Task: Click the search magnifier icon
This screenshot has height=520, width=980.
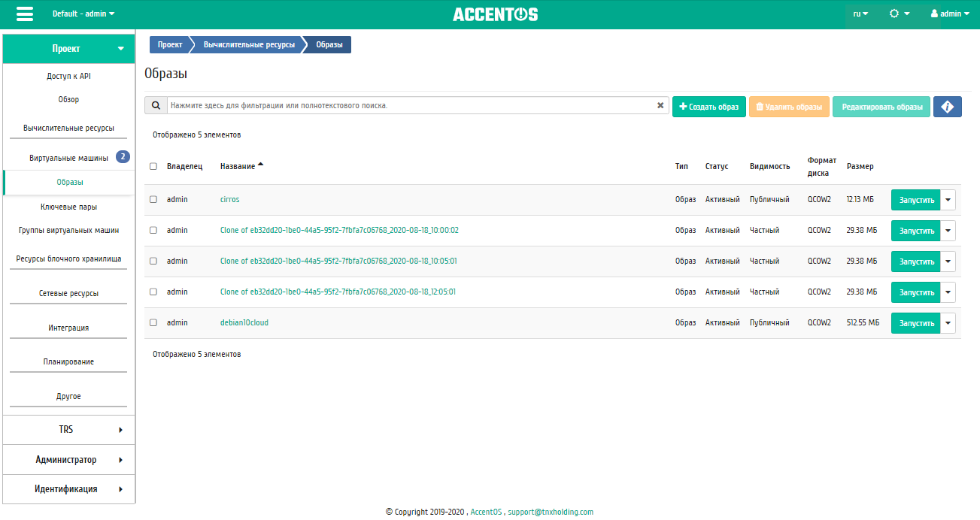Action: tap(156, 106)
